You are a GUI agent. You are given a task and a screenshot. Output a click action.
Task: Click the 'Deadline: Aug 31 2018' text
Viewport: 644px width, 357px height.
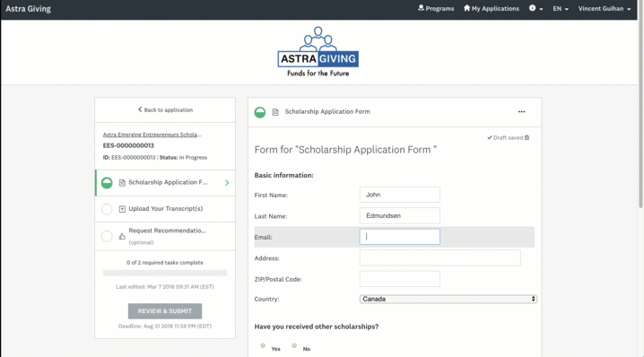(x=165, y=327)
